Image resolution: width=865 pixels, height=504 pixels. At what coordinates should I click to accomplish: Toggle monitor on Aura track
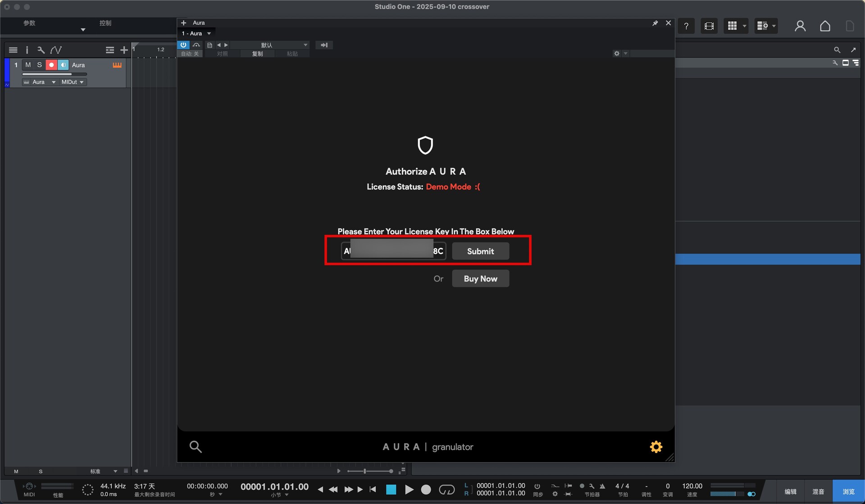63,65
